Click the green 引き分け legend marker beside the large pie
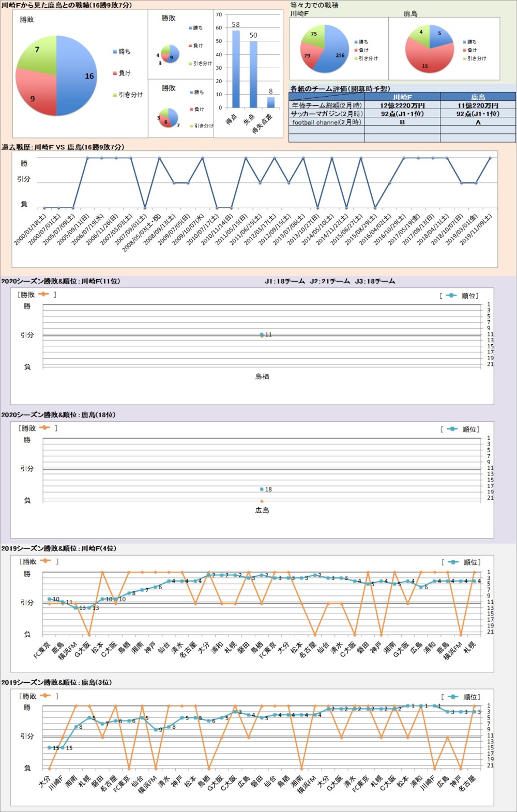 click(x=115, y=95)
